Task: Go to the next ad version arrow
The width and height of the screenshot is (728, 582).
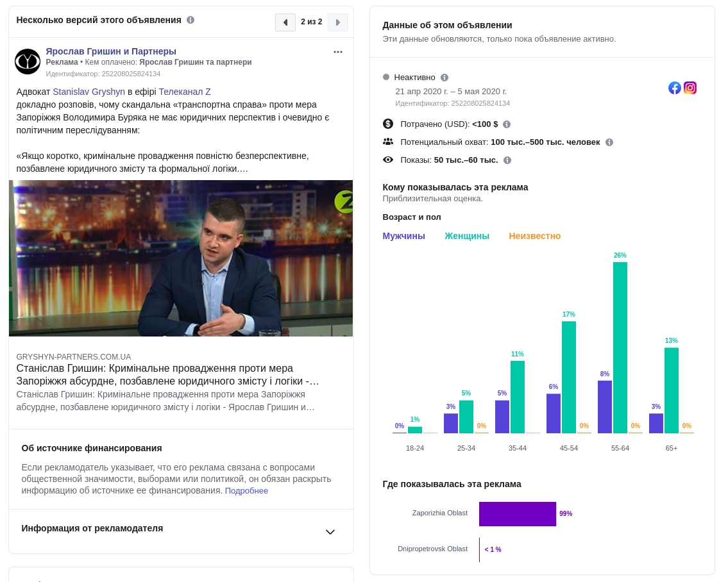Action: (337, 22)
